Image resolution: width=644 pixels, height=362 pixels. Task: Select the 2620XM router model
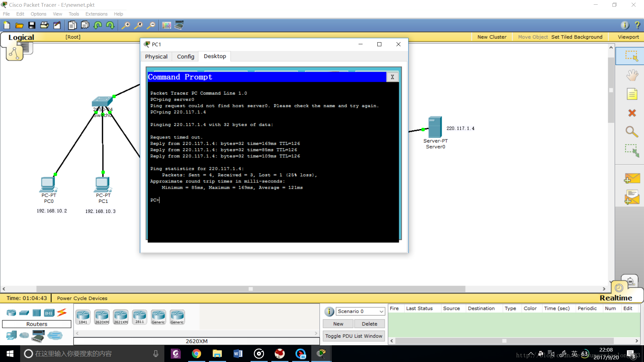(102, 317)
